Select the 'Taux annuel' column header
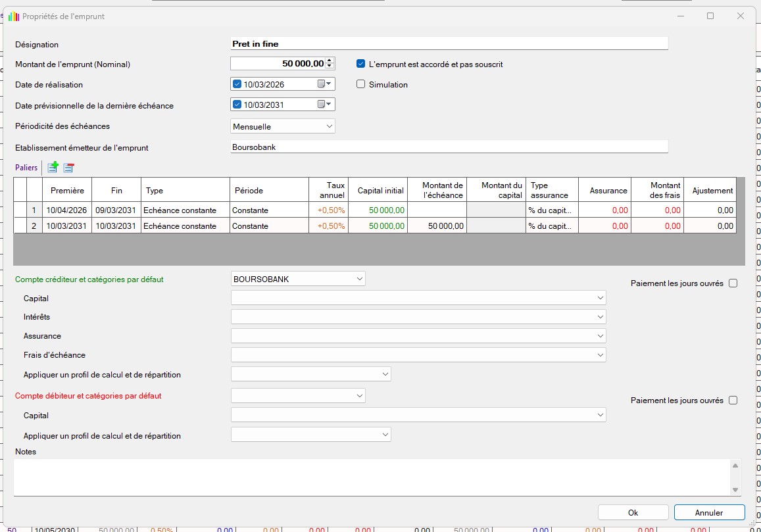This screenshot has height=532, width=761. pos(328,191)
